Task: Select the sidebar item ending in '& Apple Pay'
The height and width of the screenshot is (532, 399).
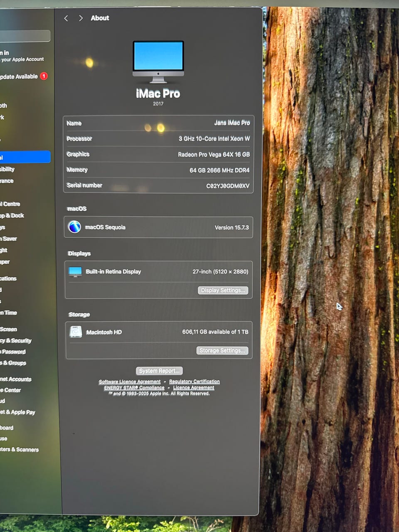Action: tap(17, 412)
